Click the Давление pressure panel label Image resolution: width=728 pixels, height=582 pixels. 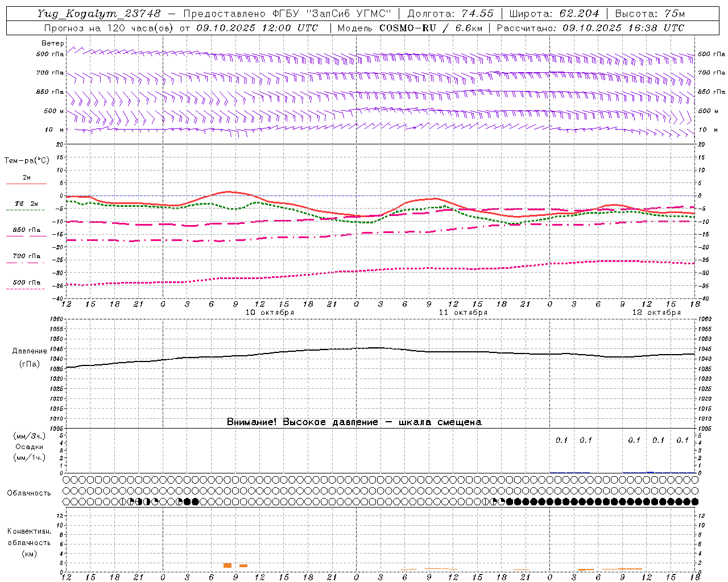pyautogui.click(x=30, y=351)
